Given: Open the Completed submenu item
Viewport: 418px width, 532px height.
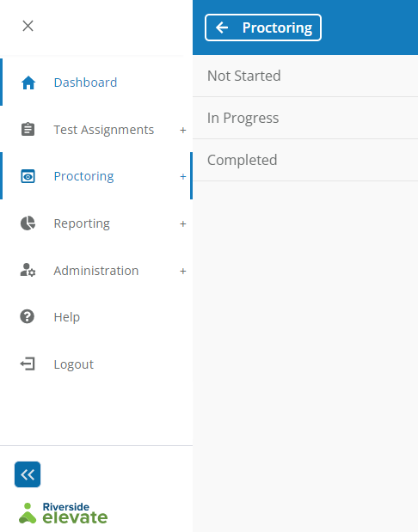Looking at the screenshot, I should click(x=305, y=160).
